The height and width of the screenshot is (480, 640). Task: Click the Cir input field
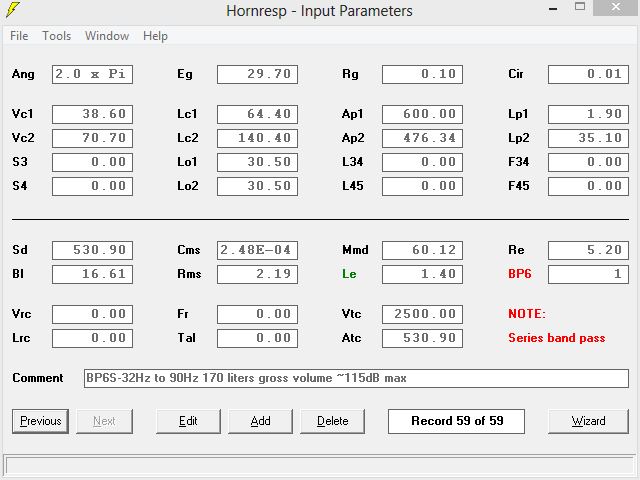pyautogui.click(x=588, y=74)
